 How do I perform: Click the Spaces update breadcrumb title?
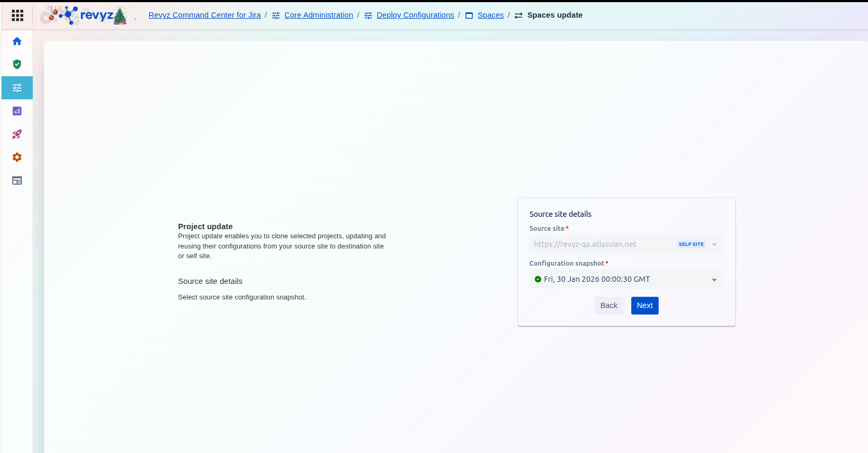tap(555, 15)
